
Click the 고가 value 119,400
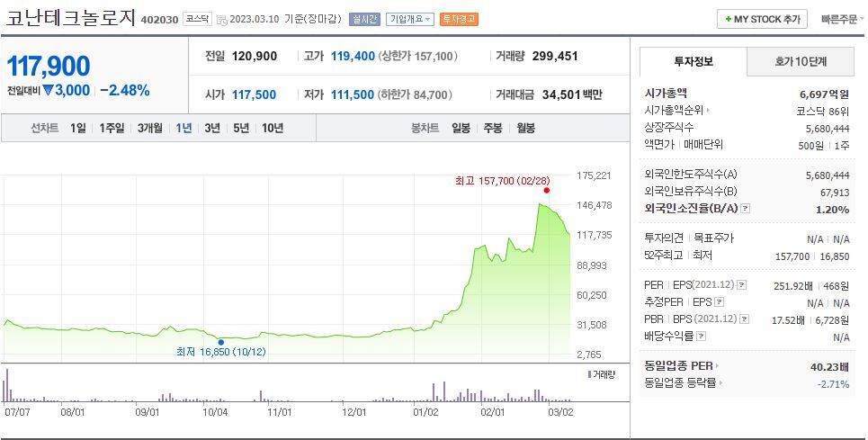coord(353,56)
